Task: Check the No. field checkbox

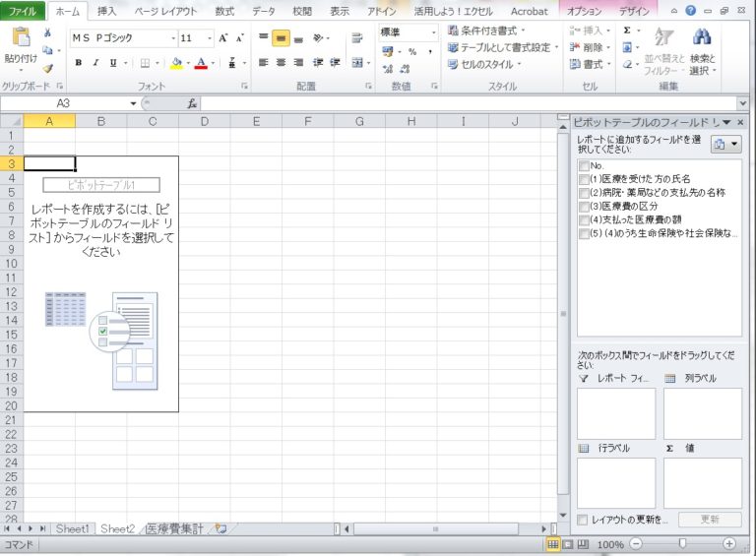Action: (584, 166)
